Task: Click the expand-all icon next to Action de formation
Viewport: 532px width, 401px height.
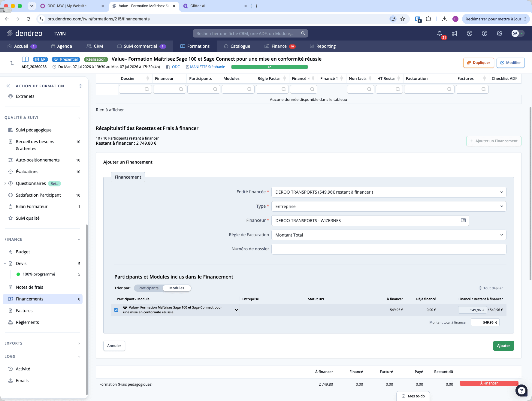Action: tap(80, 86)
